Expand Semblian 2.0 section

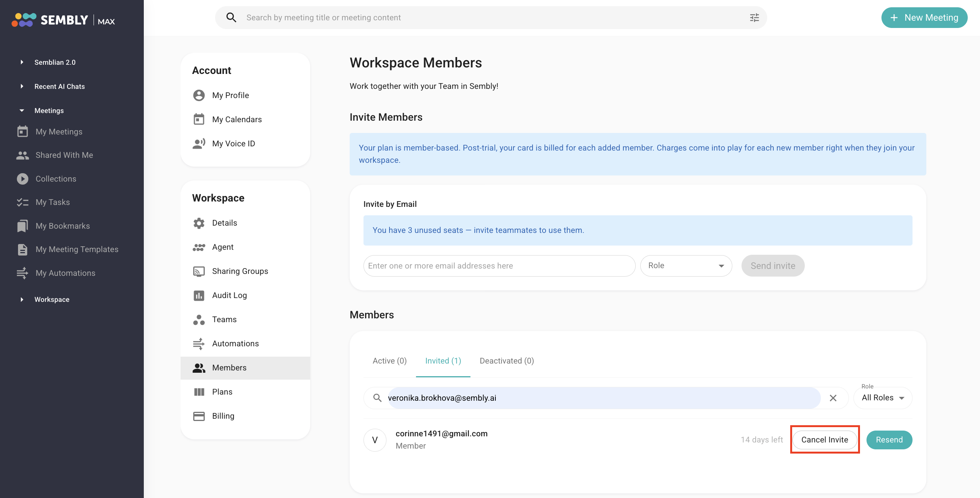click(x=22, y=62)
